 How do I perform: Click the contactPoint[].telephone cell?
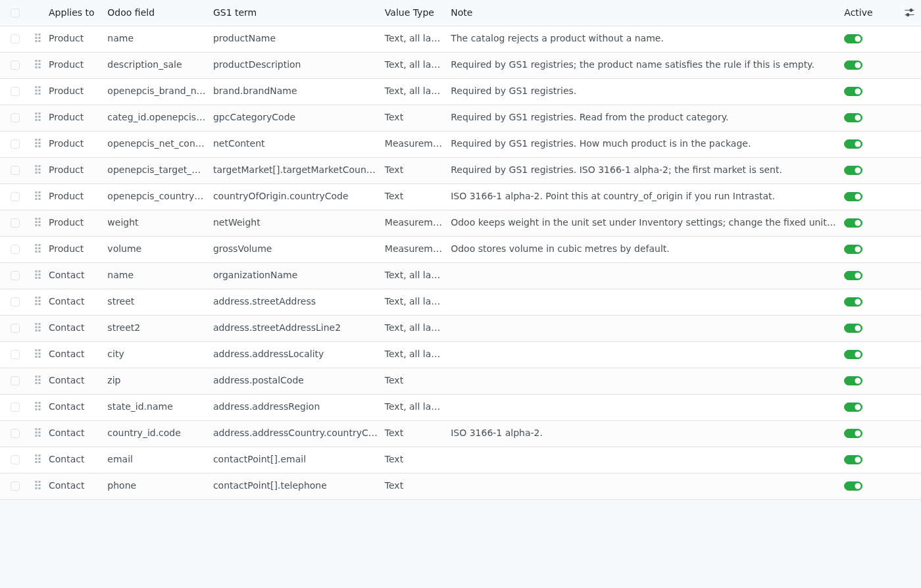pos(270,485)
